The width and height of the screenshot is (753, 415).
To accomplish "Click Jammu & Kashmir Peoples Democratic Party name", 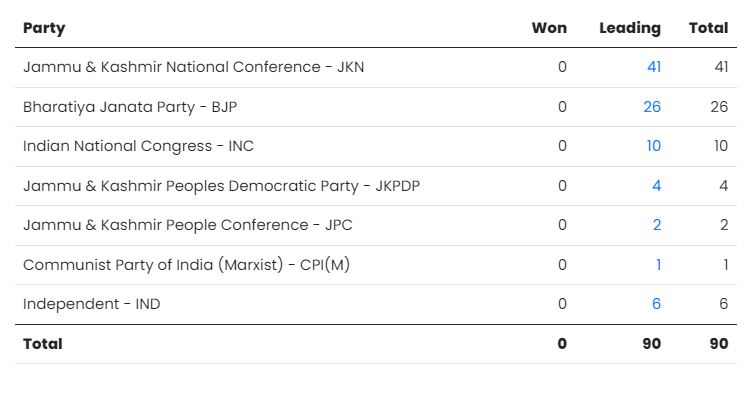I will pyautogui.click(x=221, y=186).
